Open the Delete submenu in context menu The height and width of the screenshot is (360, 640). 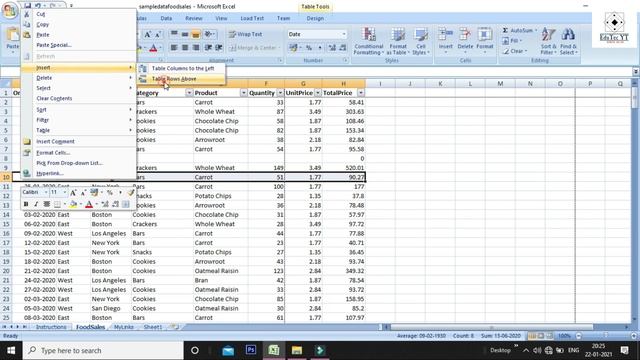click(x=78, y=78)
